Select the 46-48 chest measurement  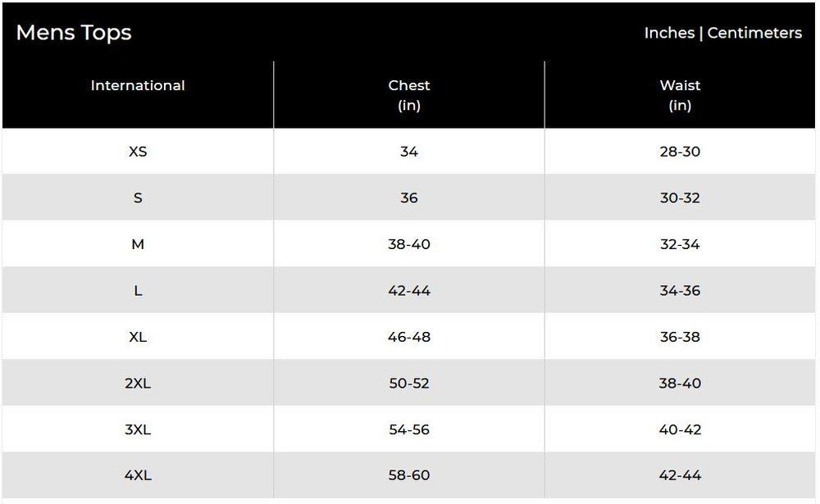[409, 337]
